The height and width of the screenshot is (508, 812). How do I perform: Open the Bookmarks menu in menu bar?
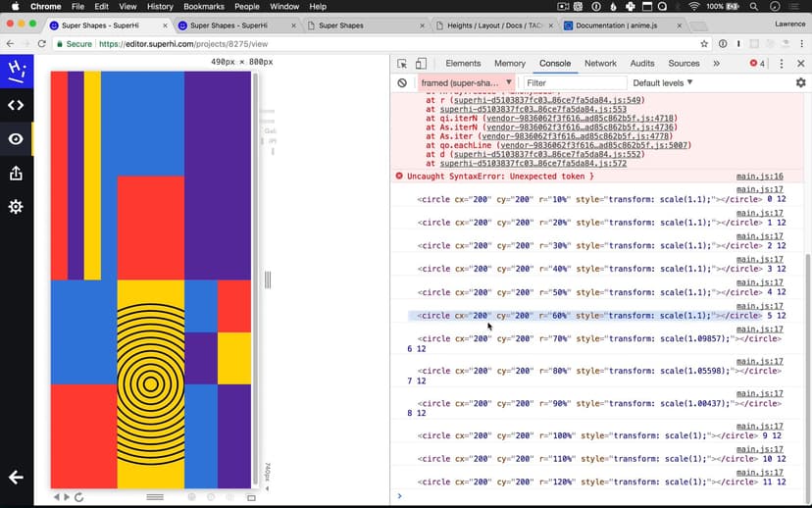(x=204, y=7)
